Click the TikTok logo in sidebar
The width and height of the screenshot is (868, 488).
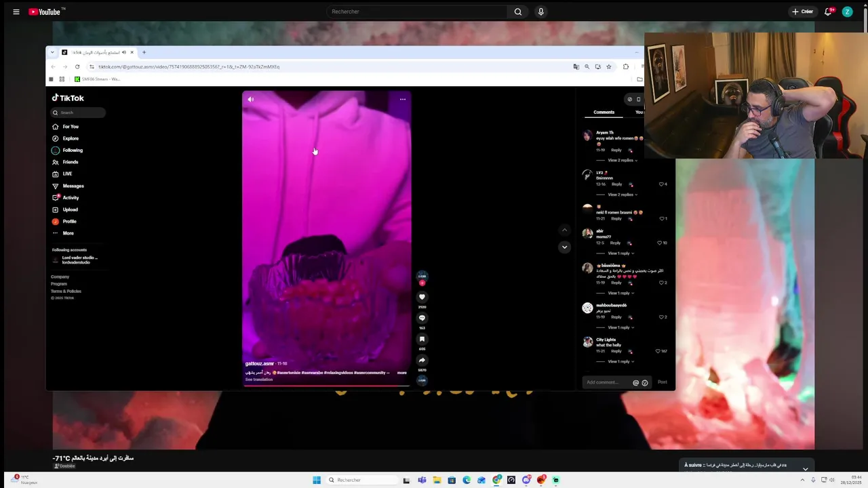click(68, 98)
